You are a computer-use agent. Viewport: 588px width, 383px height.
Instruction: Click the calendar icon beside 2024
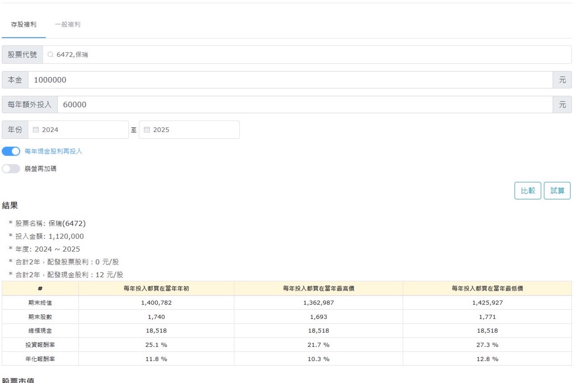[x=36, y=130]
